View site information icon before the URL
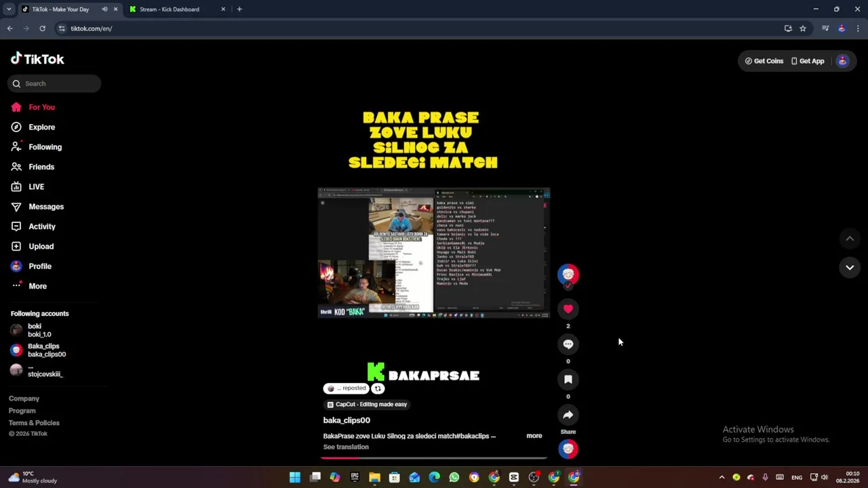The image size is (868, 488). (62, 28)
